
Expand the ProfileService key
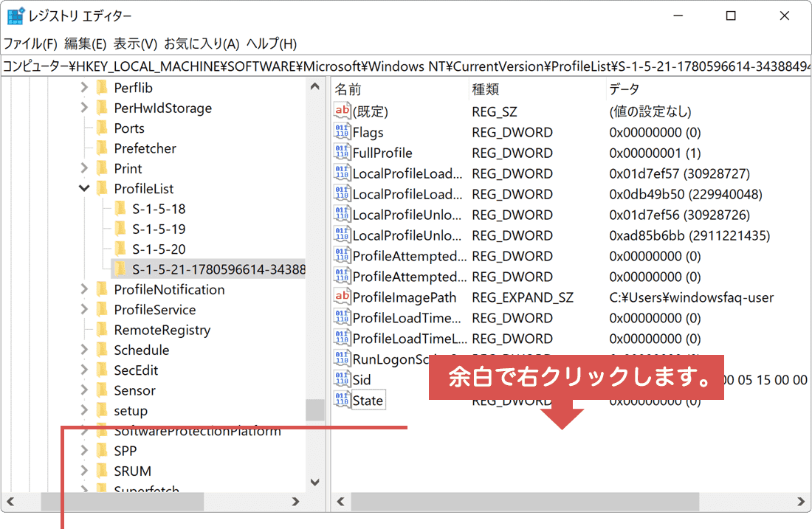pyautogui.click(x=84, y=310)
